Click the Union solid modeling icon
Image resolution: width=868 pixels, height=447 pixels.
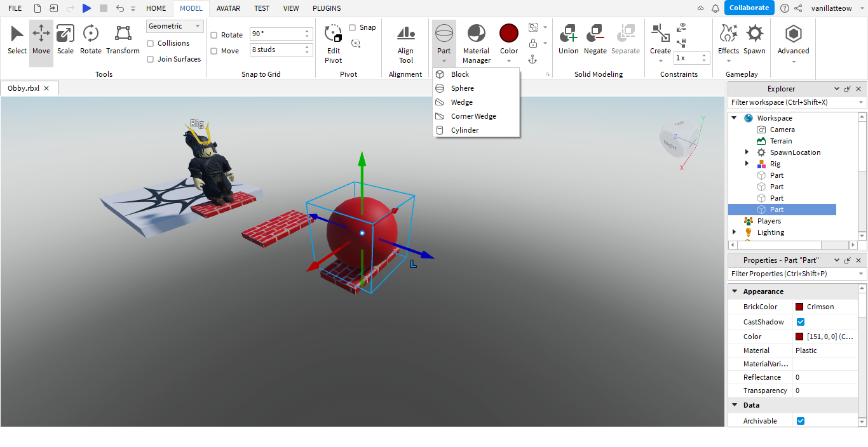click(568, 34)
